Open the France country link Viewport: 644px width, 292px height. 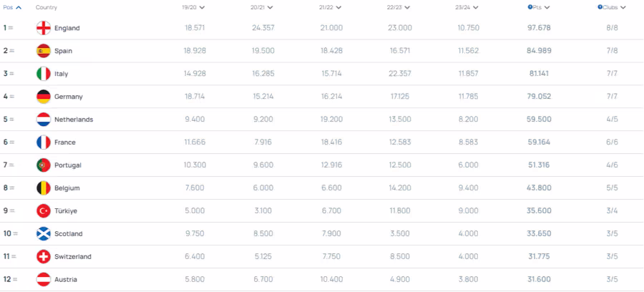(65, 142)
